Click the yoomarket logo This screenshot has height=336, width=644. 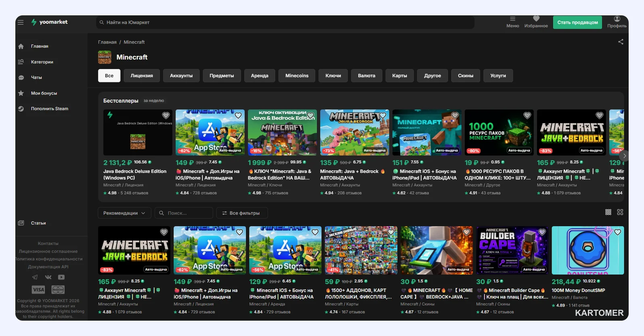[49, 22]
